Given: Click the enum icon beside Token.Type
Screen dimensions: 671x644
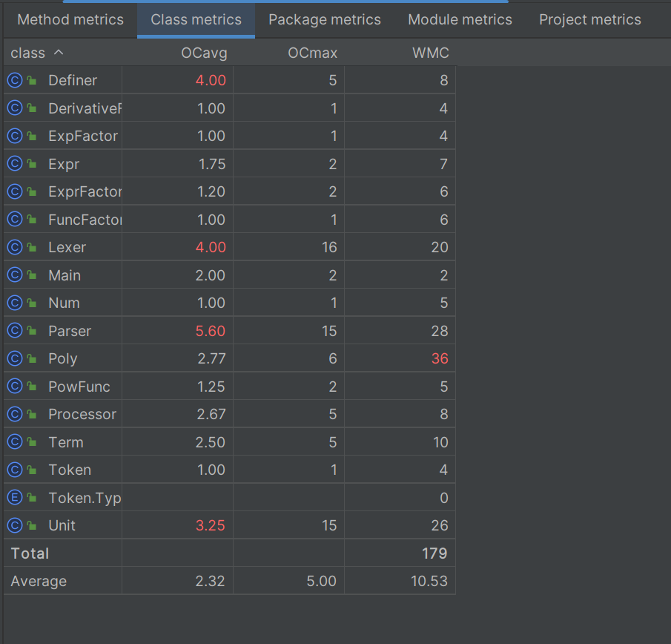Looking at the screenshot, I should (x=15, y=498).
